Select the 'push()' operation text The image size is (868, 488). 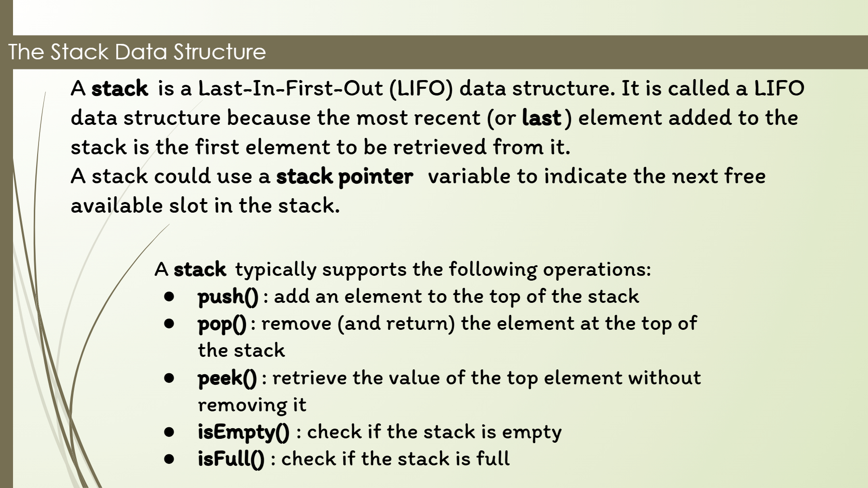pos(228,297)
